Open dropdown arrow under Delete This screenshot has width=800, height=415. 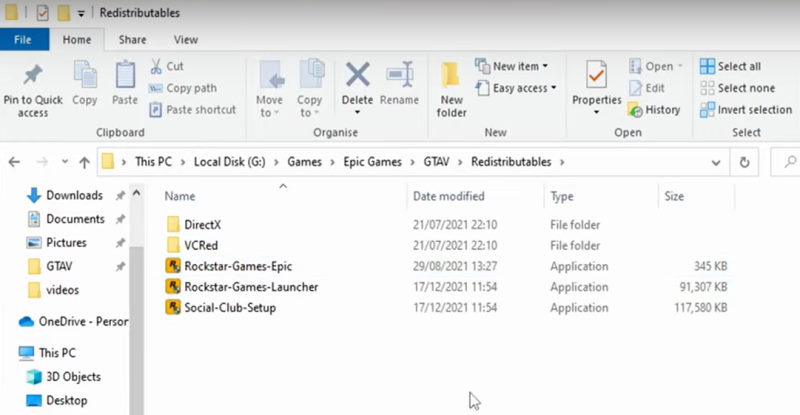tap(357, 113)
